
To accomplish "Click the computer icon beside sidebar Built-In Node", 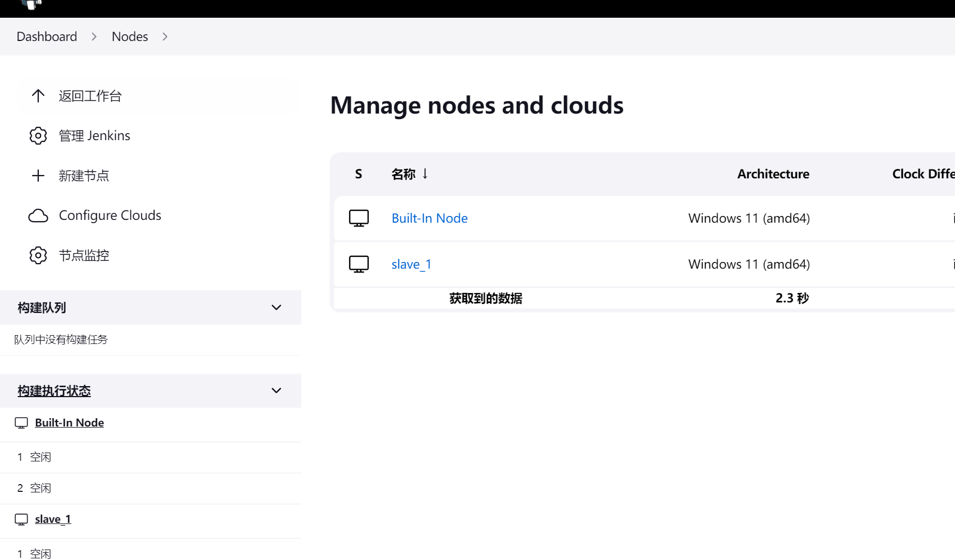I will point(21,423).
